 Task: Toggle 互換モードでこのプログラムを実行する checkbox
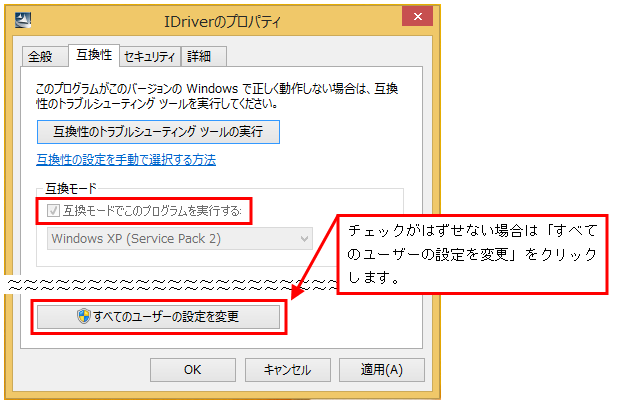point(53,210)
